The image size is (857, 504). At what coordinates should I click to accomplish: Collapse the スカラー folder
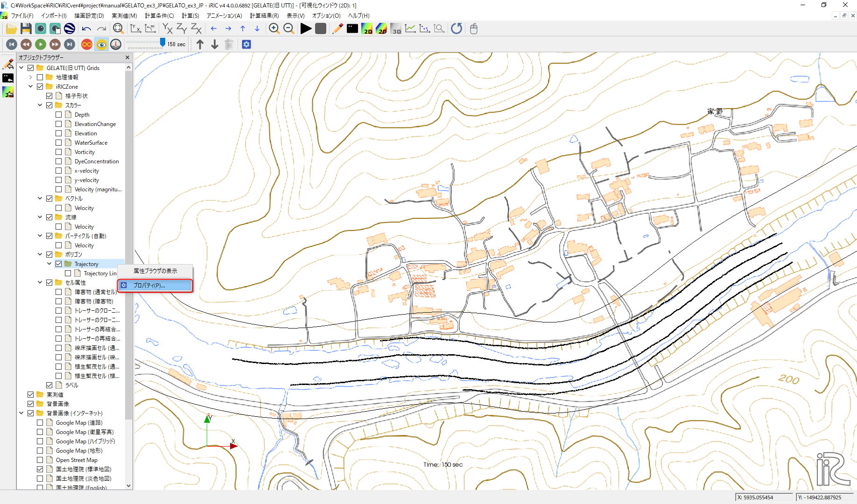(x=40, y=105)
